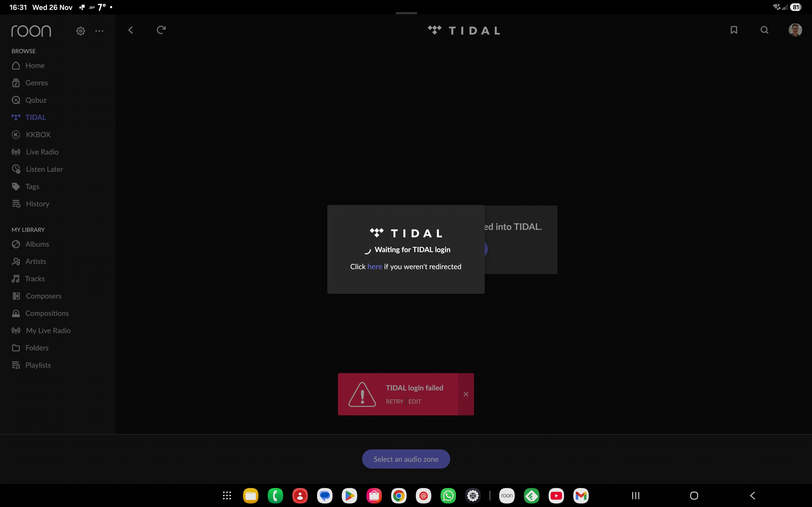This screenshot has height=507, width=812.
Task: Open the three-dots more menu
Action: click(99, 31)
